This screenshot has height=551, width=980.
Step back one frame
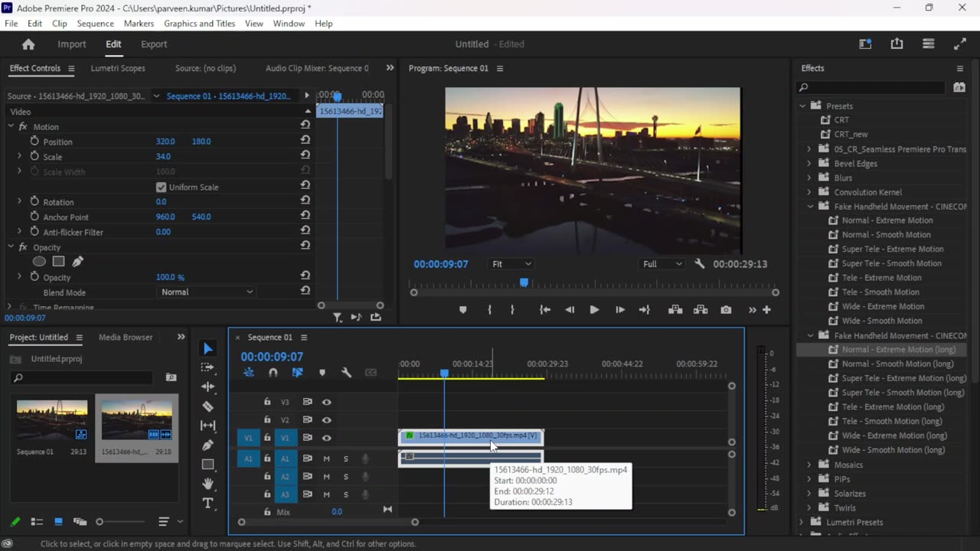click(569, 310)
